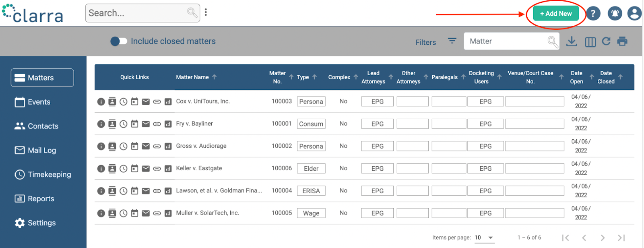Open Settings in the sidebar

pyautogui.click(x=35, y=223)
